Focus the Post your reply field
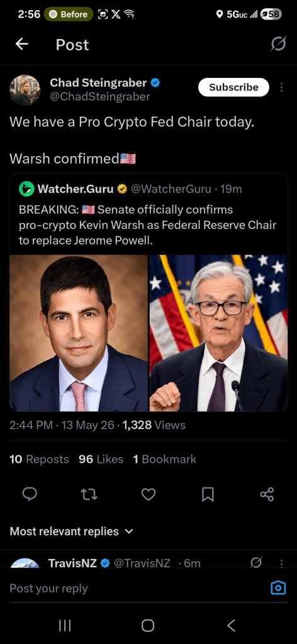The image size is (297, 644). [135, 588]
